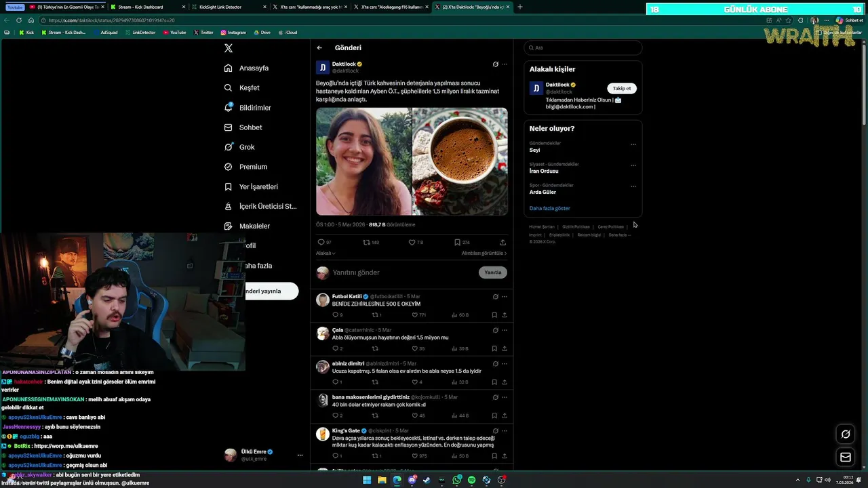View stats of the 44 B views reply
This screenshot has width=868, height=488.
pyautogui.click(x=460, y=415)
